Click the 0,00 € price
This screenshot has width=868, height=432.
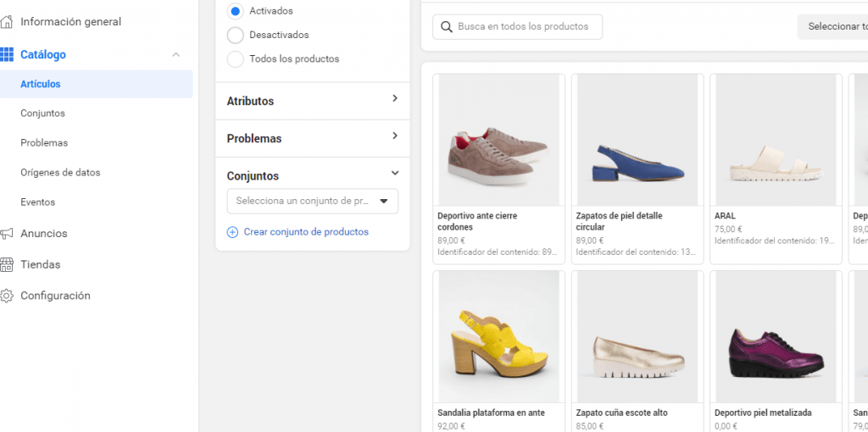coord(726,426)
